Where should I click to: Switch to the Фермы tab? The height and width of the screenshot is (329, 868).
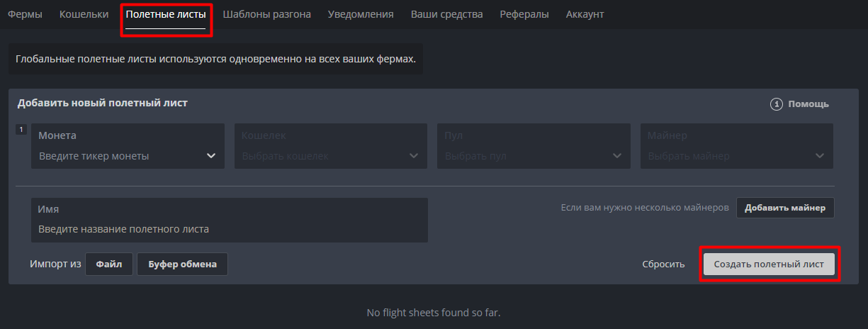point(25,14)
